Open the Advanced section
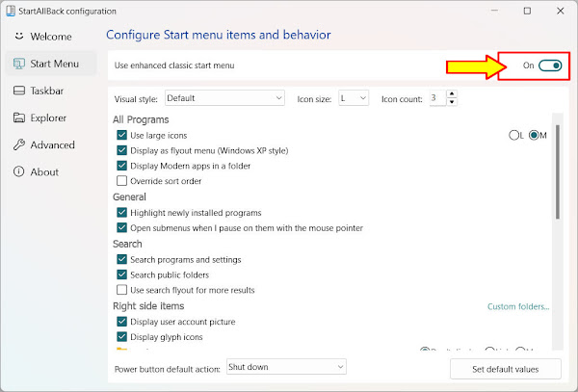Viewport: 578px width, 392px height. [51, 144]
